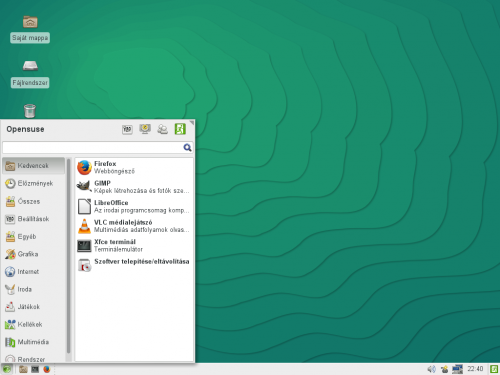Image resolution: width=500 pixels, height=375 pixels.
Task: Show the Összes applications category
Action: (x=34, y=201)
